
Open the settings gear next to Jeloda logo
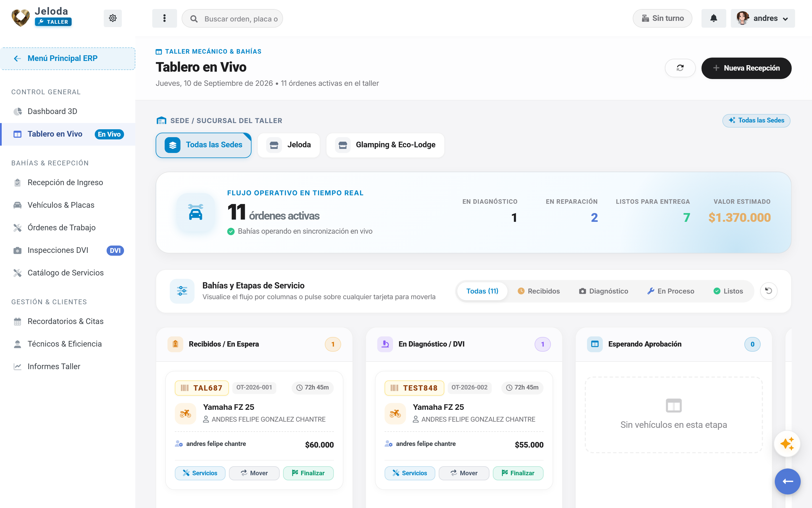(113, 18)
